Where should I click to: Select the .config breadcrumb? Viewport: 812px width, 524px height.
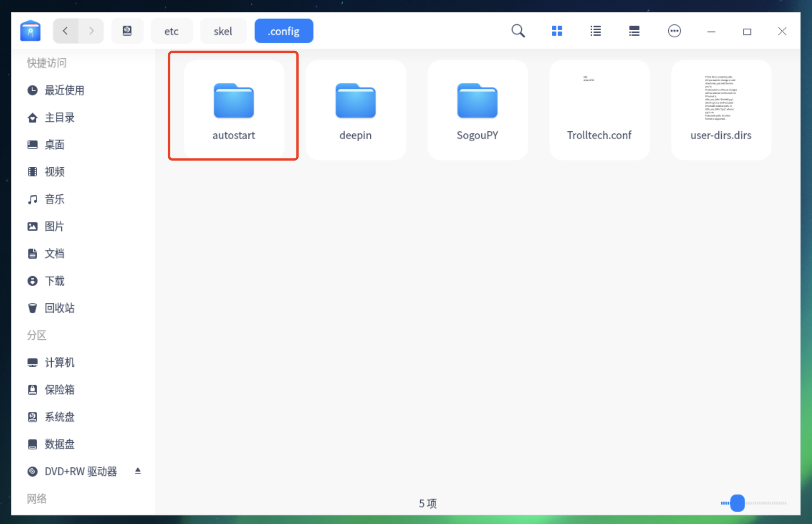click(x=283, y=31)
